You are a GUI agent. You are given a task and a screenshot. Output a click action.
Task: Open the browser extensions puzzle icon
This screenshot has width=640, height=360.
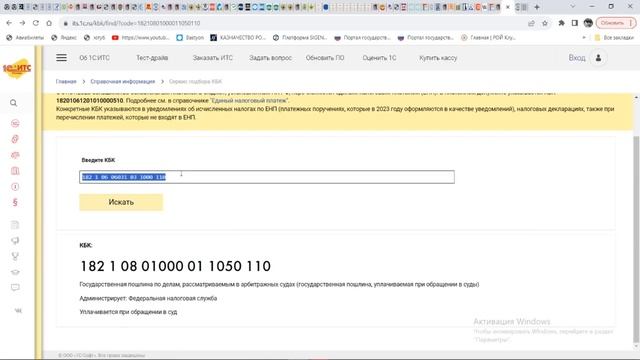pyautogui.click(x=561, y=23)
